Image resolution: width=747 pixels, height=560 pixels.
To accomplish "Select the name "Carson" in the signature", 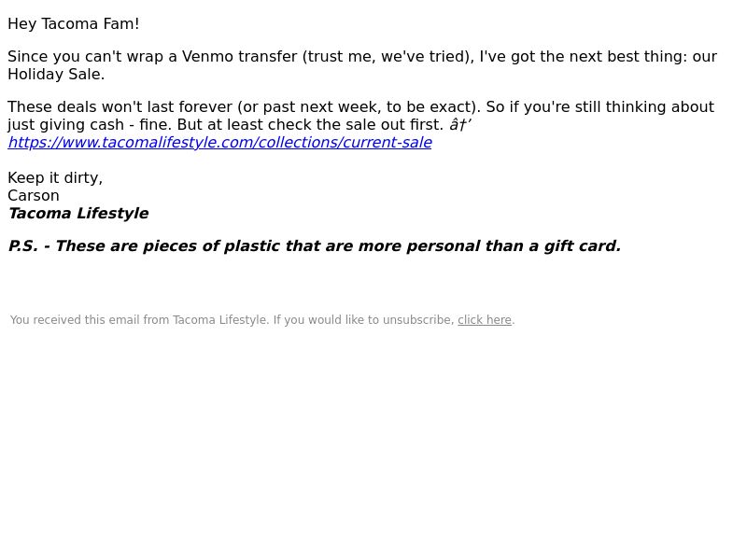I will click(x=34, y=196).
